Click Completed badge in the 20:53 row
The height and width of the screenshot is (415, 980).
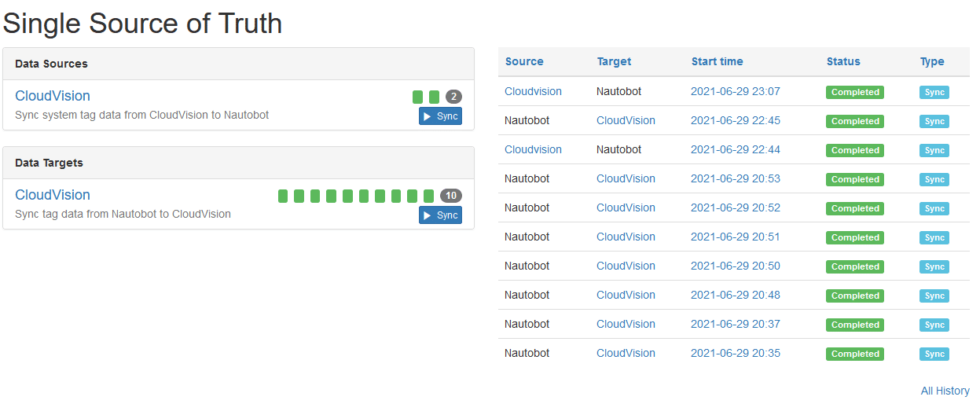(855, 179)
